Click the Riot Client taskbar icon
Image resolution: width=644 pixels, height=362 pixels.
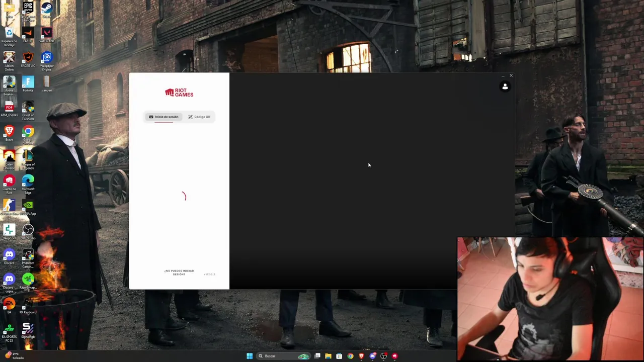(394, 356)
